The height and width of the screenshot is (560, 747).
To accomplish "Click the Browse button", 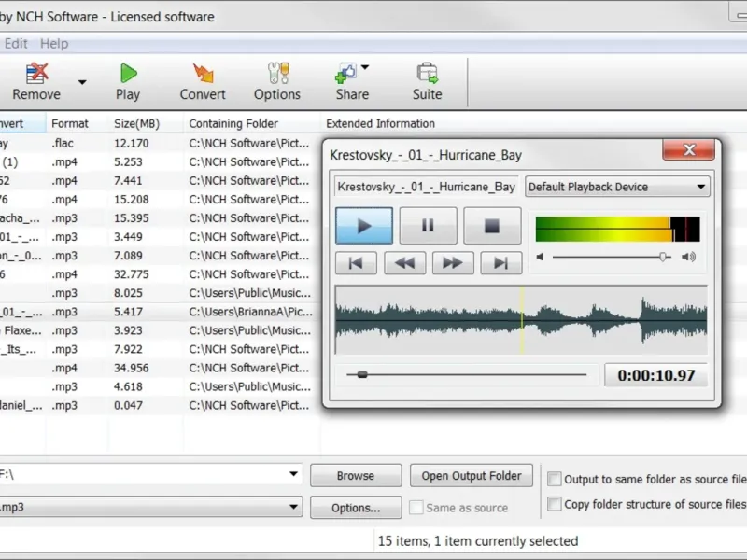I will tap(356, 476).
